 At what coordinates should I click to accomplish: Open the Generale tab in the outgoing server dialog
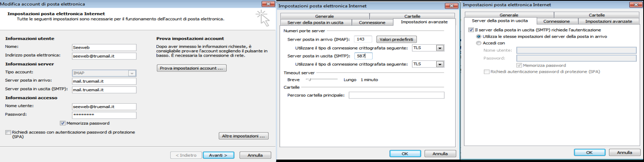508,15
